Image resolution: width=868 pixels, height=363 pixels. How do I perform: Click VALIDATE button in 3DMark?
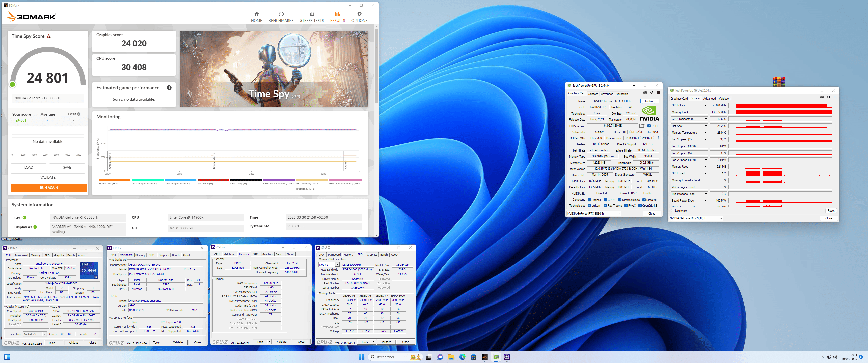click(x=48, y=177)
